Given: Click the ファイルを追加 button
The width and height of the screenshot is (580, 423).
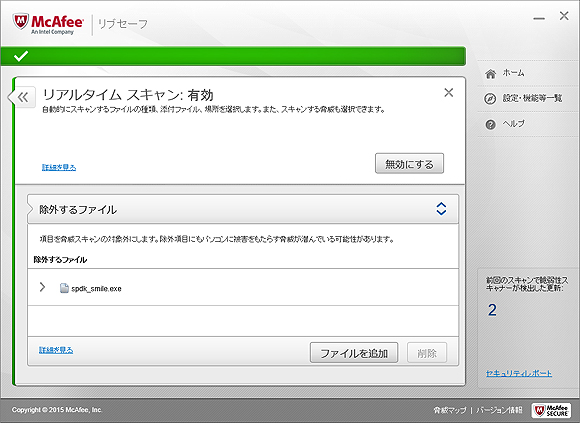Looking at the screenshot, I should click(354, 353).
